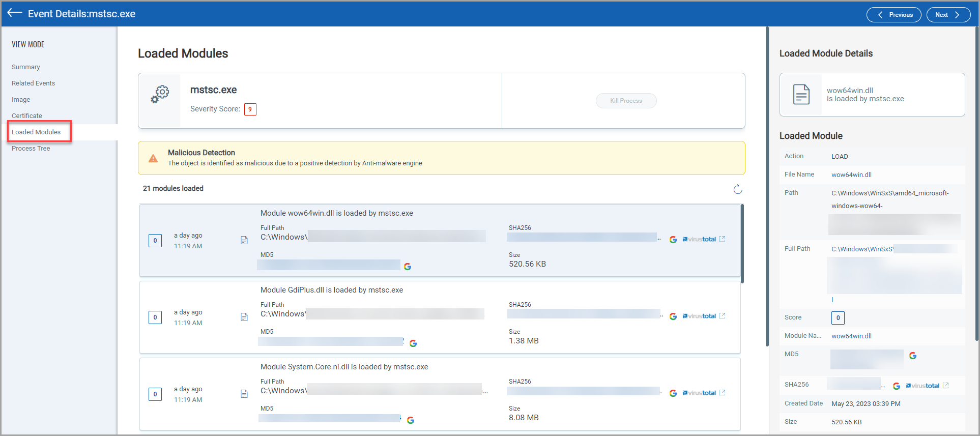Open the Related Events view
Screen dimensions: 980x436
(34, 83)
